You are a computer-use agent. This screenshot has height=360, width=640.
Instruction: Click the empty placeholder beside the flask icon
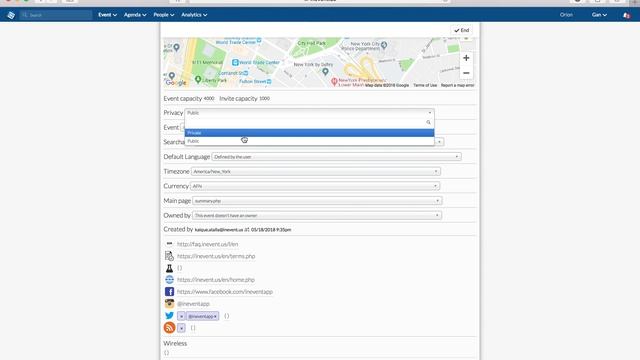(180, 268)
